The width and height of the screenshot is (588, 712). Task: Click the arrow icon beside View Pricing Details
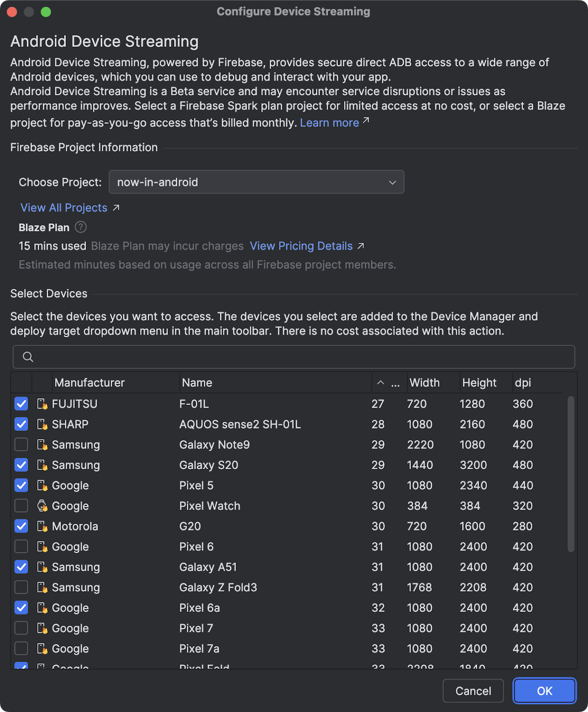(361, 246)
